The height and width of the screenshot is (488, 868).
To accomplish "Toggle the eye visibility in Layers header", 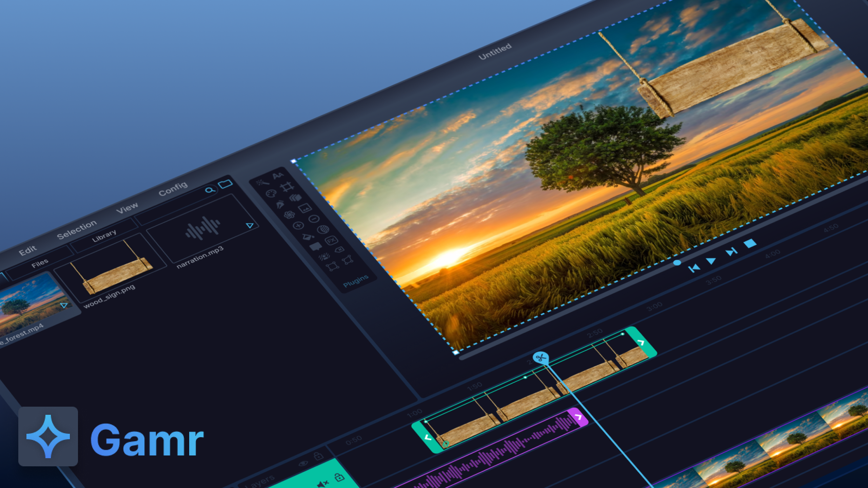I will [x=303, y=463].
